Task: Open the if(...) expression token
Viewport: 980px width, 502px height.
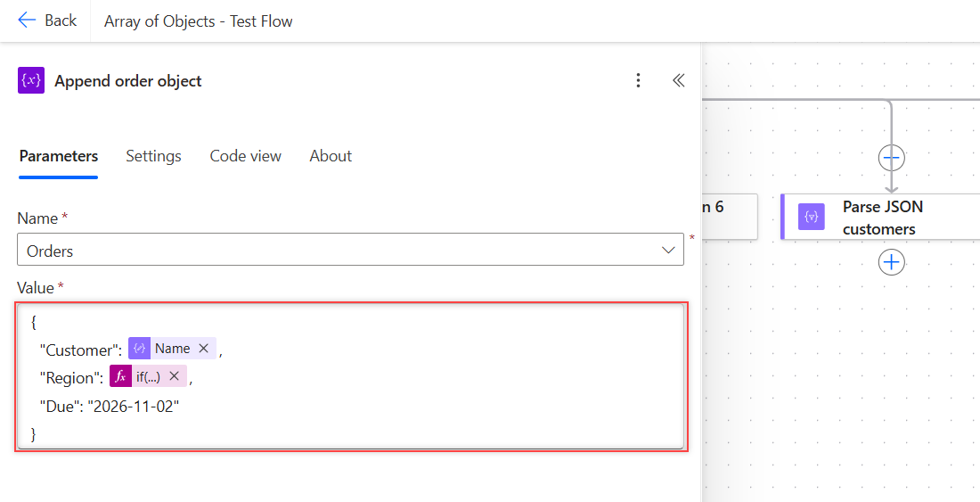Action: [148, 376]
